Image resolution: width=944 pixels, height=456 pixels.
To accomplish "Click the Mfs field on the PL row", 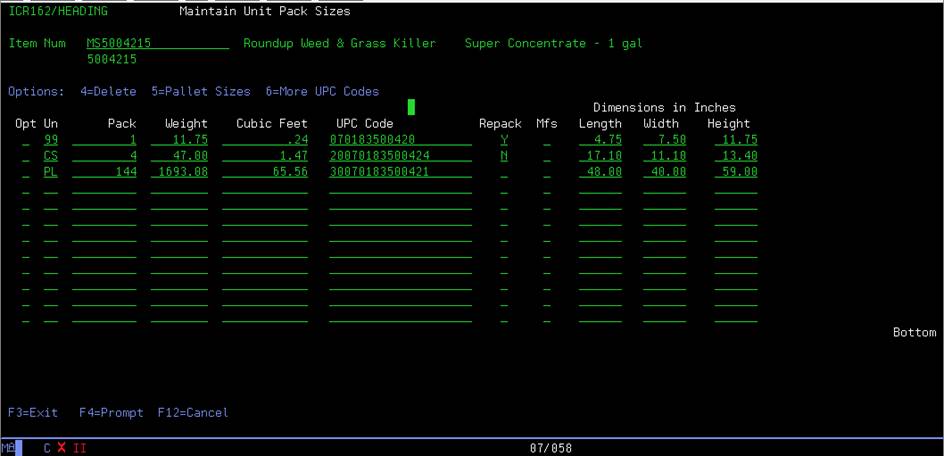I will [x=546, y=172].
